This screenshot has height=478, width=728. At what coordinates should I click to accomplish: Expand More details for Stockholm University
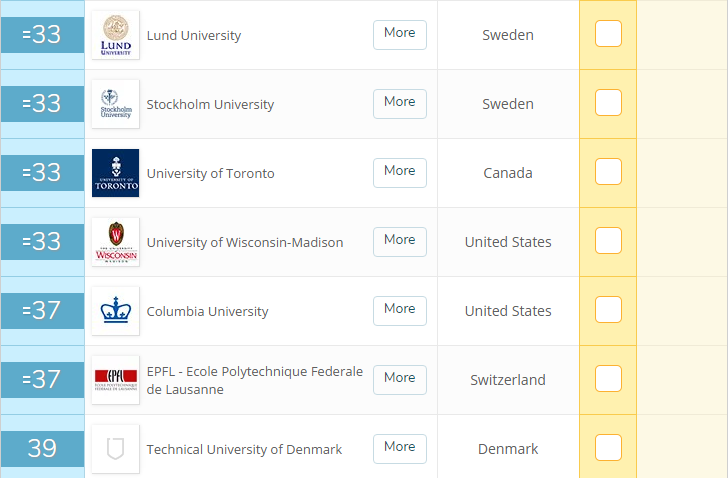(400, 103)
